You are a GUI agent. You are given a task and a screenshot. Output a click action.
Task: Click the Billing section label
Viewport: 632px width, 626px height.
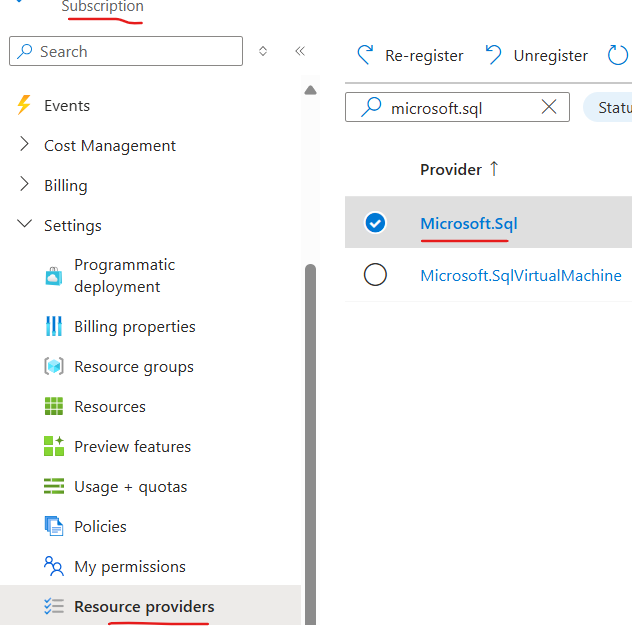click(x=66, y=186)
